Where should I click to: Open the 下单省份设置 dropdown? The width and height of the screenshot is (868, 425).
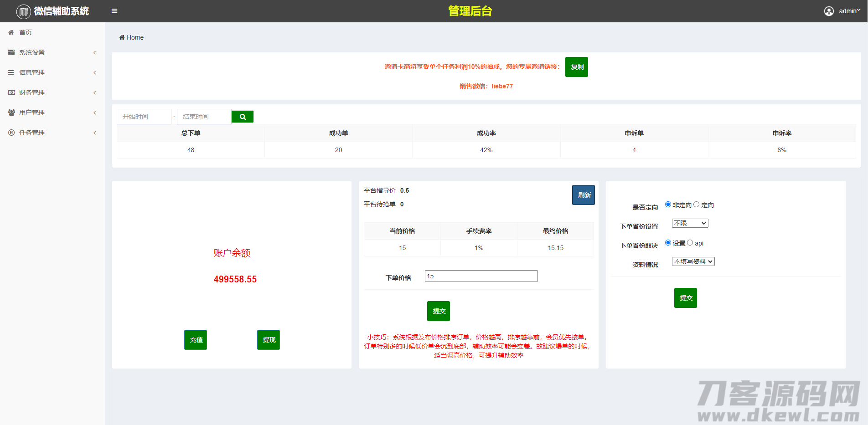690,223
